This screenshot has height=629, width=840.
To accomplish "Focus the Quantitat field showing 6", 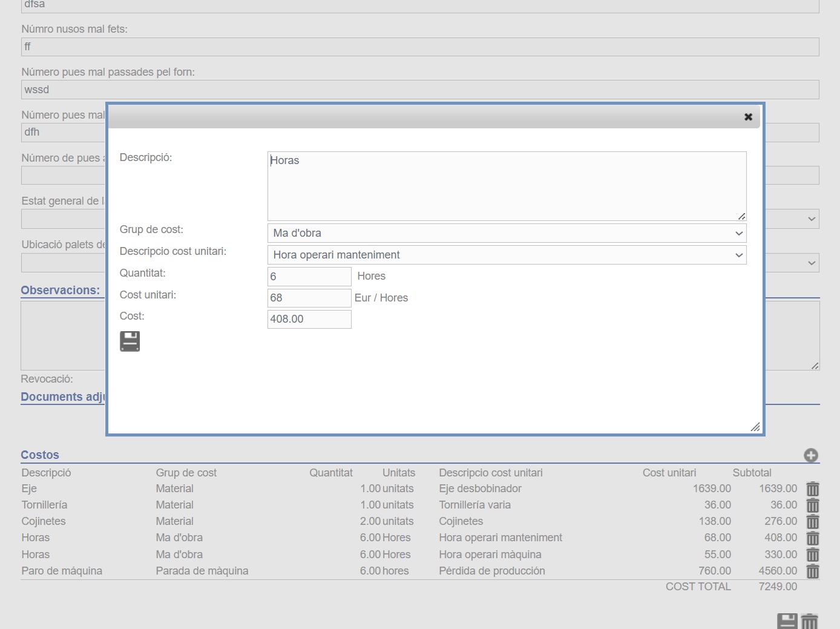I will 309,277.
